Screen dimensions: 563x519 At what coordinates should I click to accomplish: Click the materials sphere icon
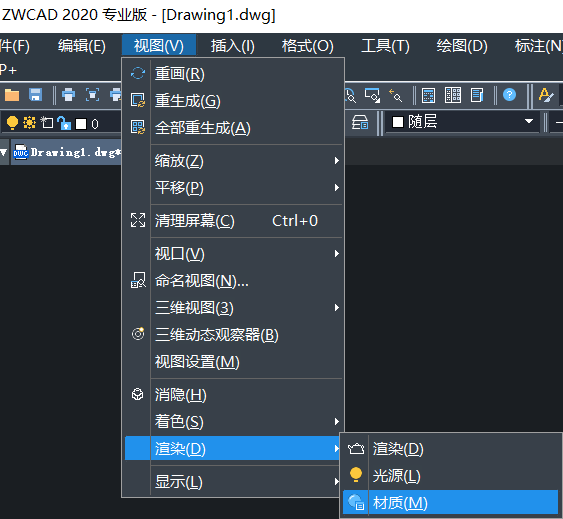(357, 502)
